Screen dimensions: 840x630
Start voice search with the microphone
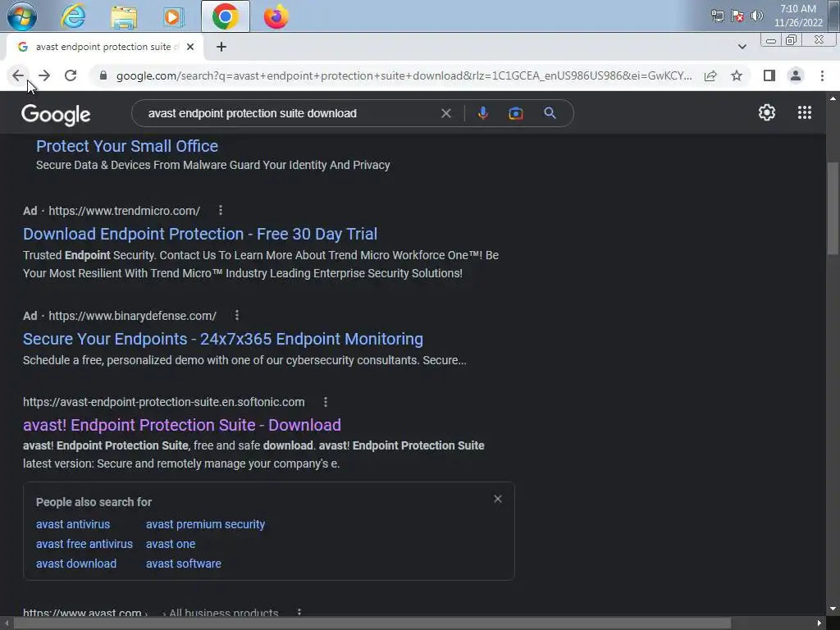(x=482, y=113)
